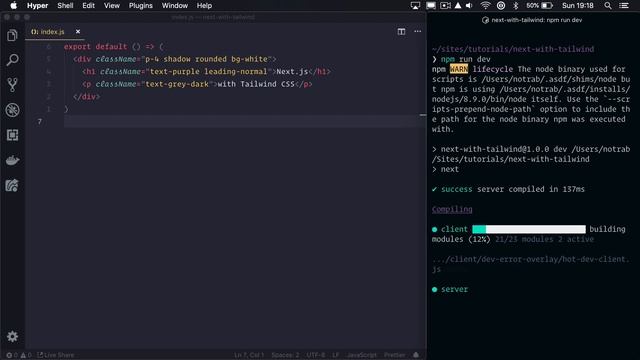Open the Apple menu

pyautogui.click(x=13, y=6)
